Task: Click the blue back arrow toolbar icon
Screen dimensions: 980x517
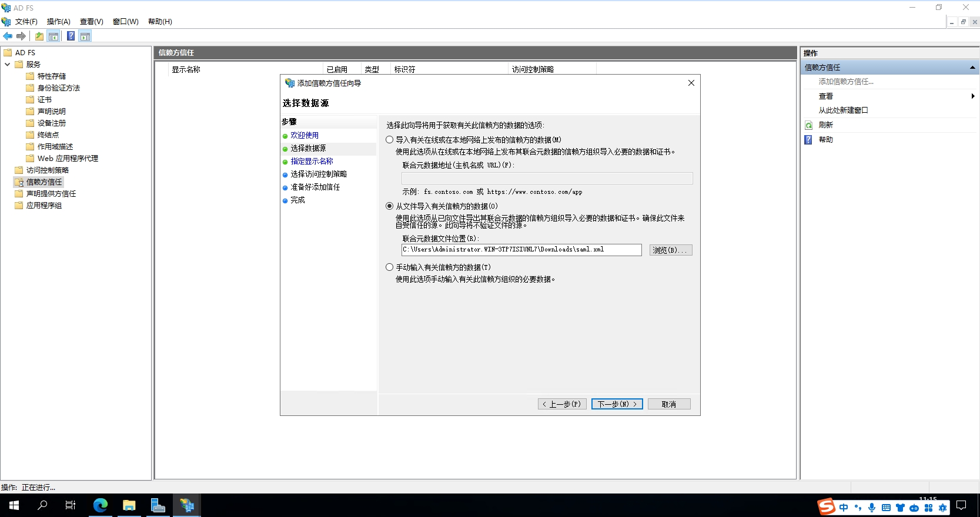Action: 8,36
